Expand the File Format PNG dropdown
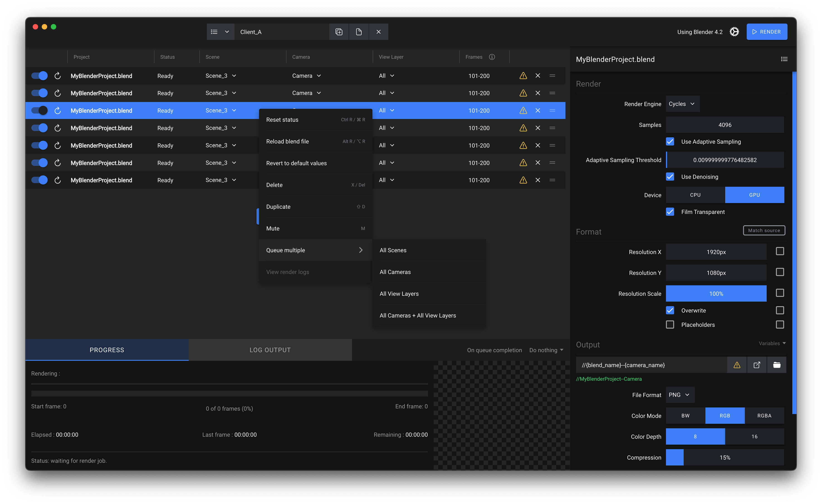This screenshot has width=822, height=504. click(679, 395)
